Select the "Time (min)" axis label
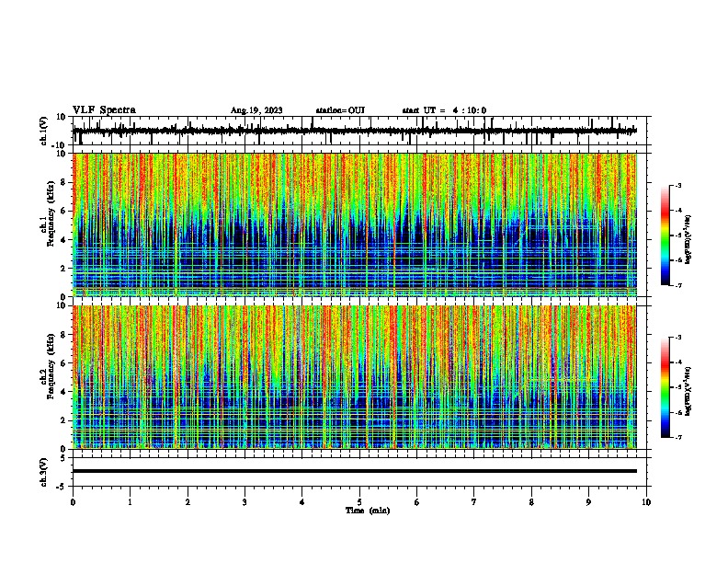Screen dimensions: 728x563 [368, 511]
